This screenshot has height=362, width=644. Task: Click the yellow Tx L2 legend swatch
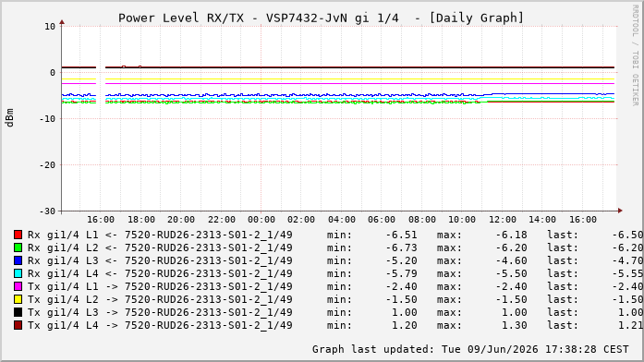coord(18,299)
